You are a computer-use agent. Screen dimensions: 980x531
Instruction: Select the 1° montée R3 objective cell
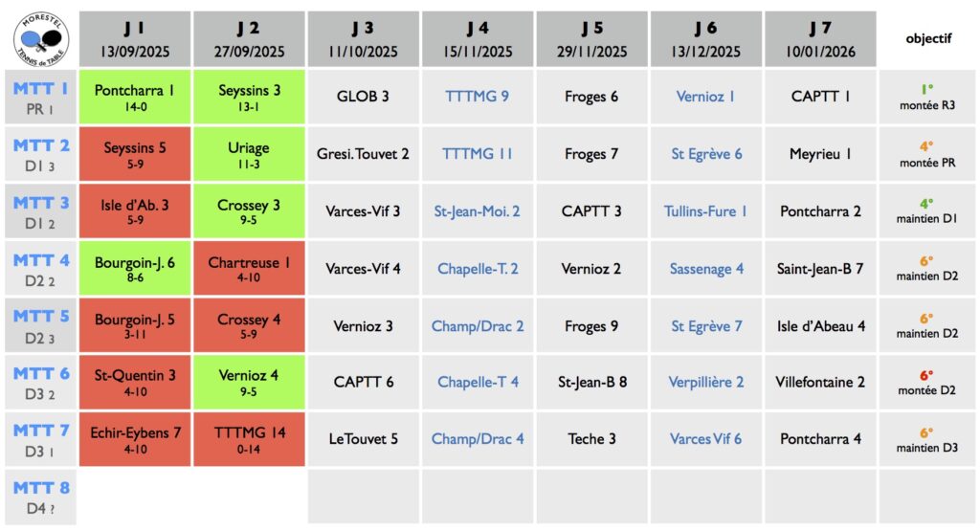[926, 97]
